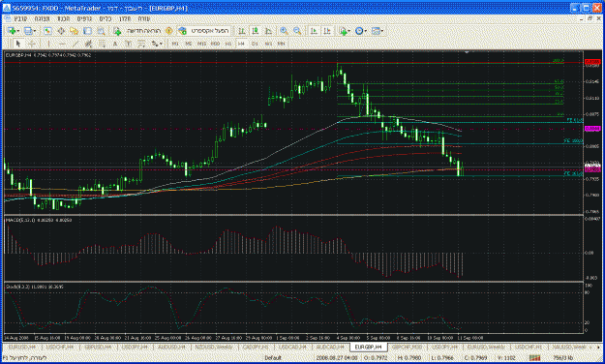Select the trendline drawing tool
Viewport: 605px width, 364px height.
[76, 44]
